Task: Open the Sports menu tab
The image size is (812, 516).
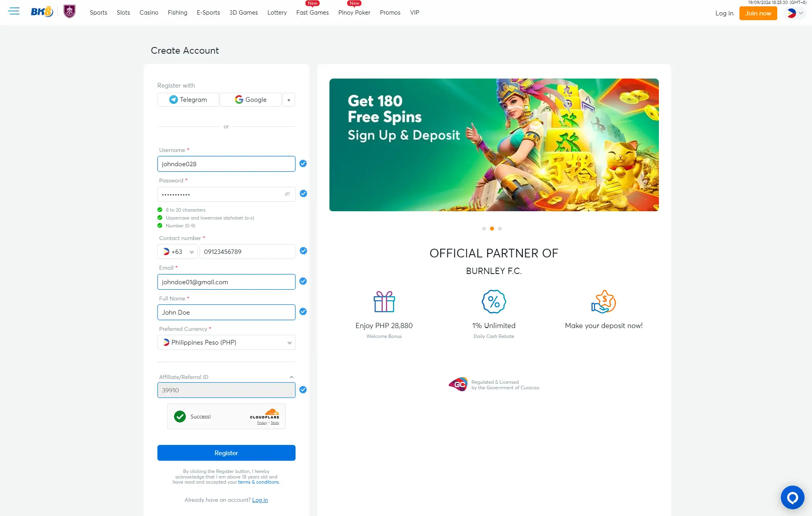Action: tap(99, 13)
